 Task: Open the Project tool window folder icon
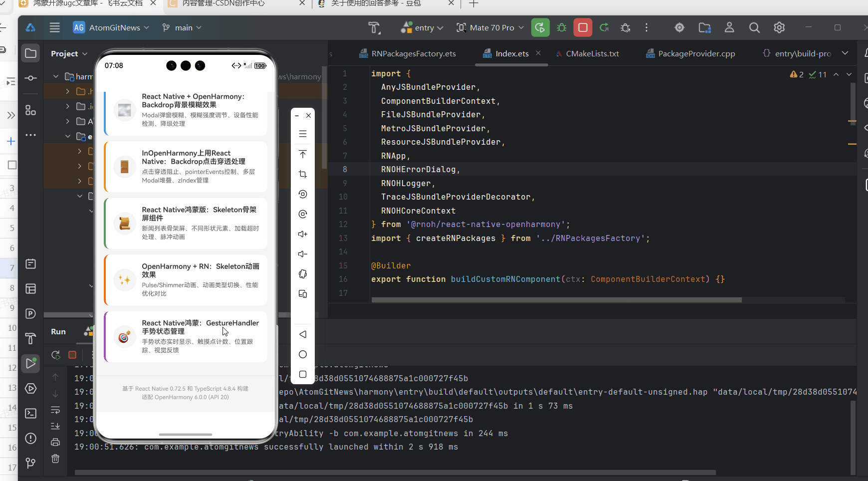coord(30,53)
